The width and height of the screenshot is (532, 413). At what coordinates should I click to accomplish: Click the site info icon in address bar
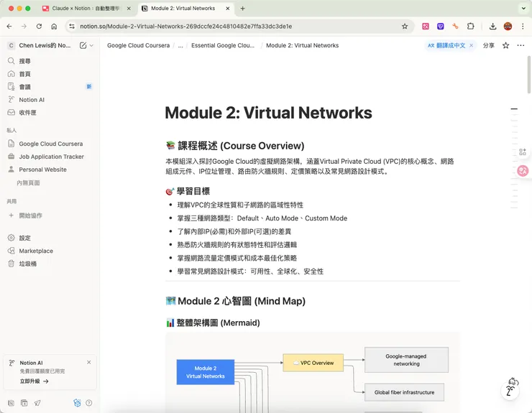coord(72,26)
